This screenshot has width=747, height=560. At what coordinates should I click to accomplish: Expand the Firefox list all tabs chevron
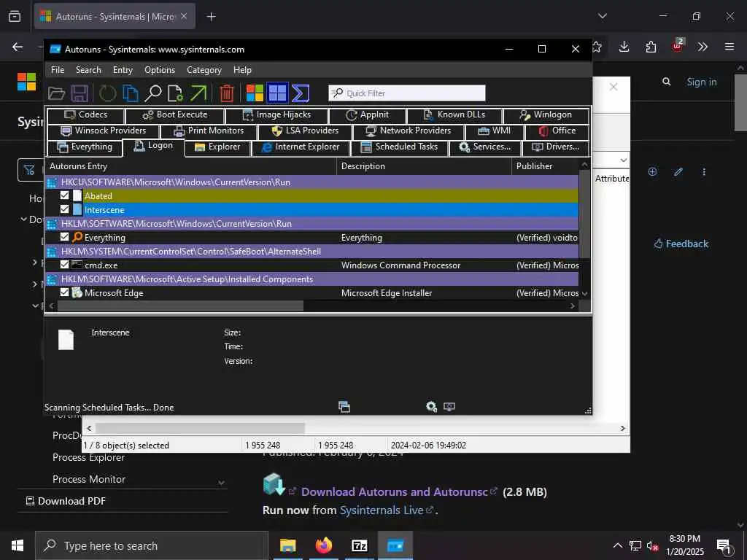click(x=603, y=16)
